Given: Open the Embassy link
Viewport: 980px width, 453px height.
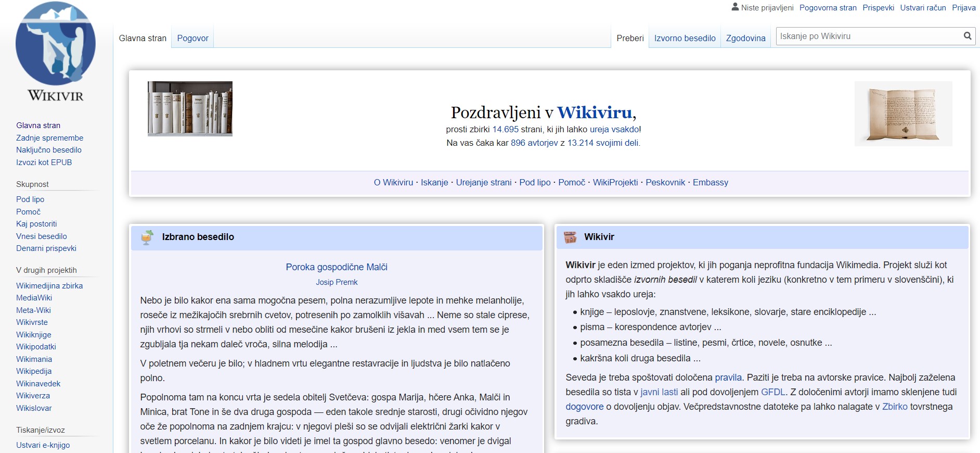Looking at the screenshot, I should (x=710, y=182).
